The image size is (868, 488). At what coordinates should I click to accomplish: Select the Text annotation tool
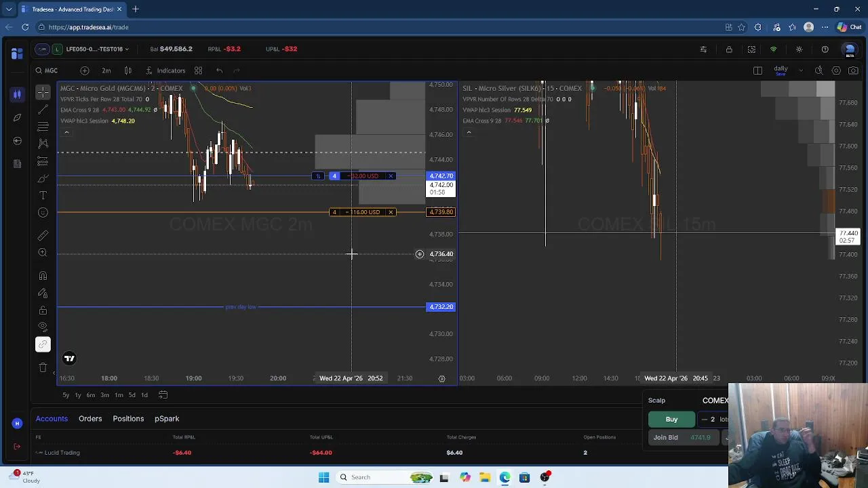(x=43, y=195)
